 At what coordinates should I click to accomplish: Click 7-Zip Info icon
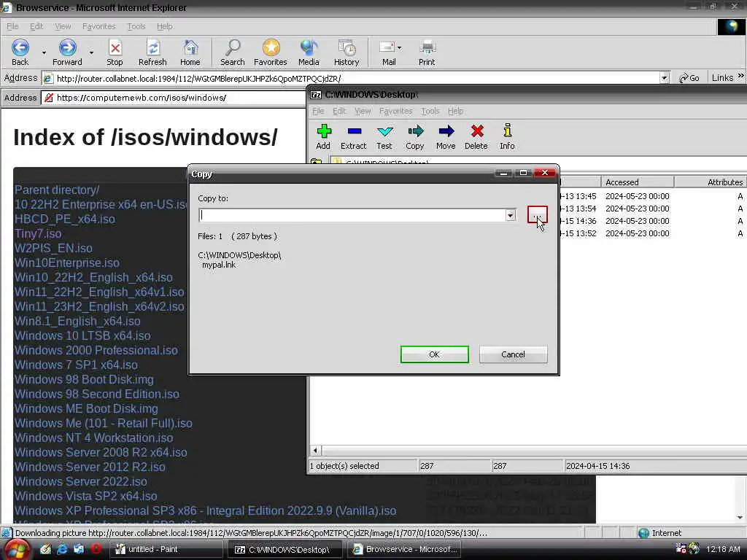tap(508, 136)
